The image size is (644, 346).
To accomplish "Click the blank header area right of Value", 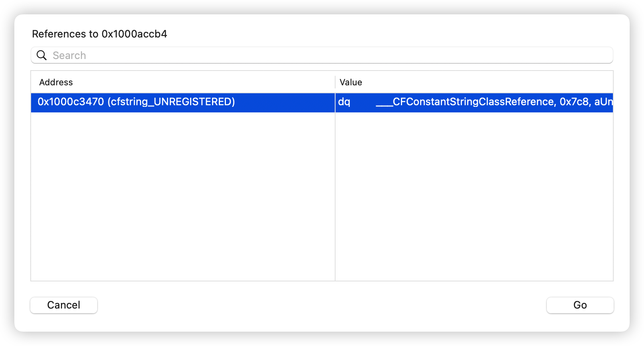I will pyautogui.click(x=488, y=82).
